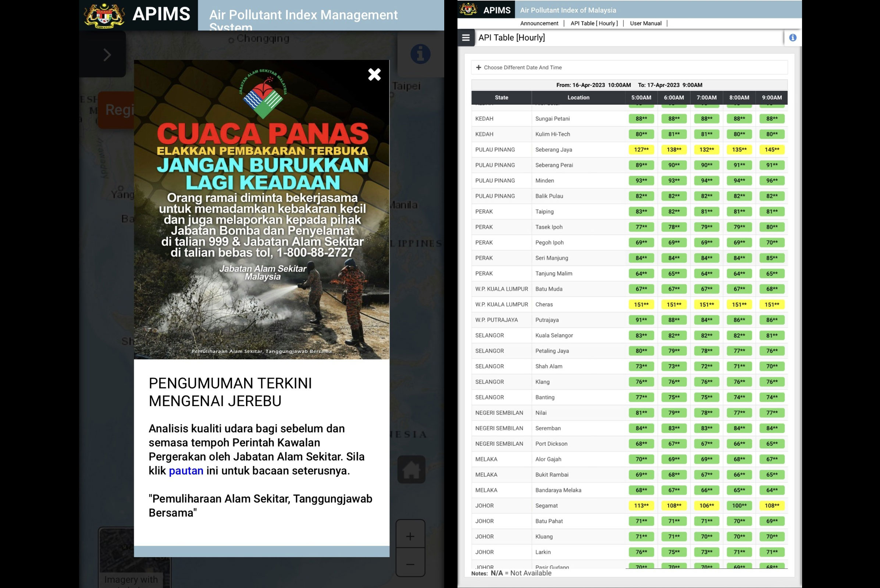The image size is (880, 588).
Task: Zoom in the map with plus button
Action: pos(410,536)
